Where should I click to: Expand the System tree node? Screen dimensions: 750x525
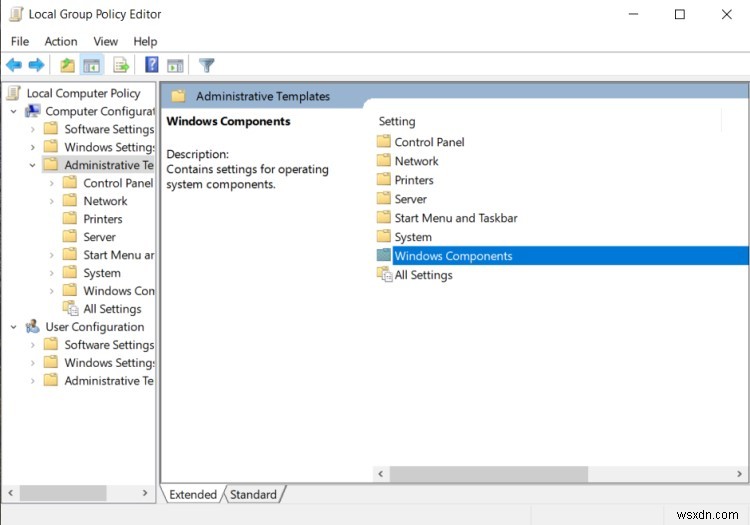(x=52, y=273)
